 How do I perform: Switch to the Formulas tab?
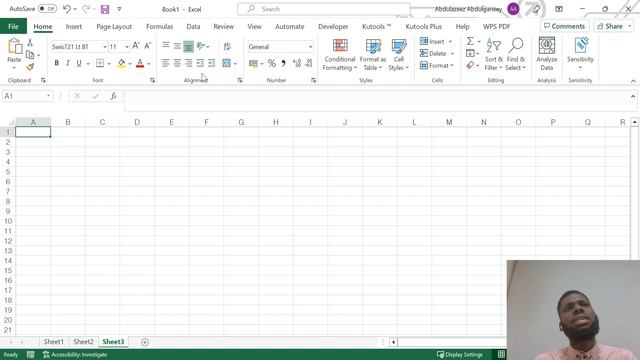[x=160, y=27]
